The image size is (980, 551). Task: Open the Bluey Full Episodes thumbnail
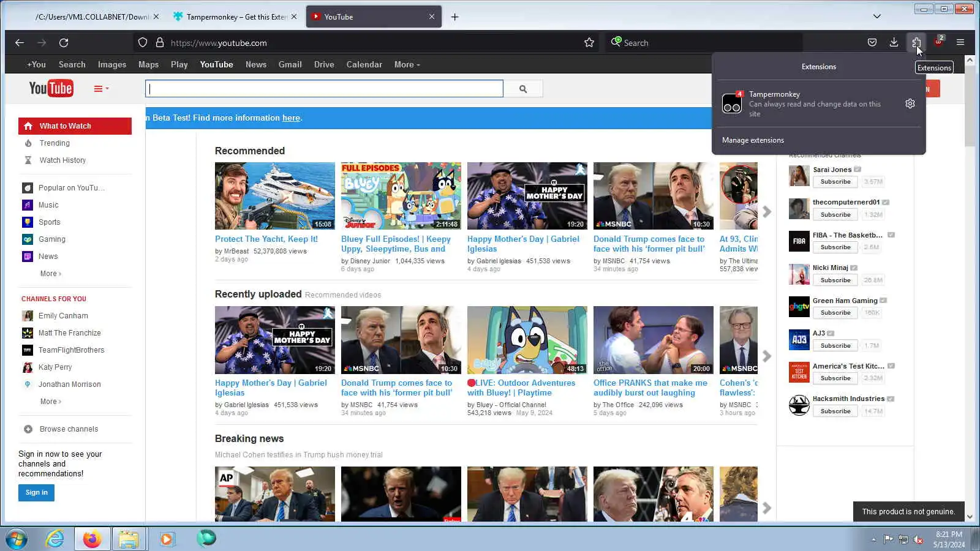pyautogui.click(x=401, y=196)
